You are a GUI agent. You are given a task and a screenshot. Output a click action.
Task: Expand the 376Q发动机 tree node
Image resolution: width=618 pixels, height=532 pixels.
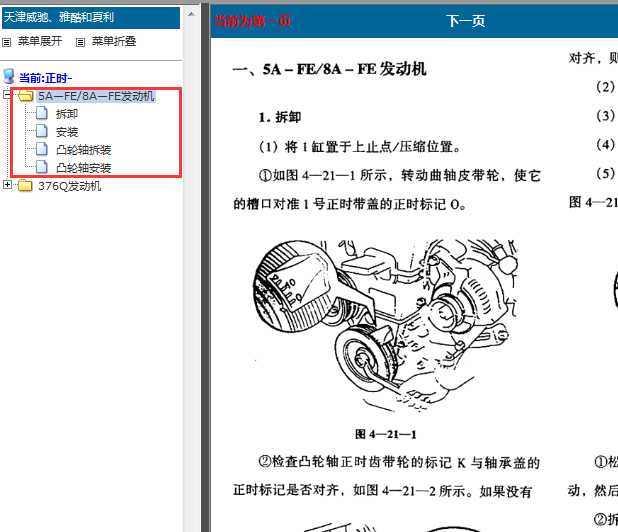point(7,184)
